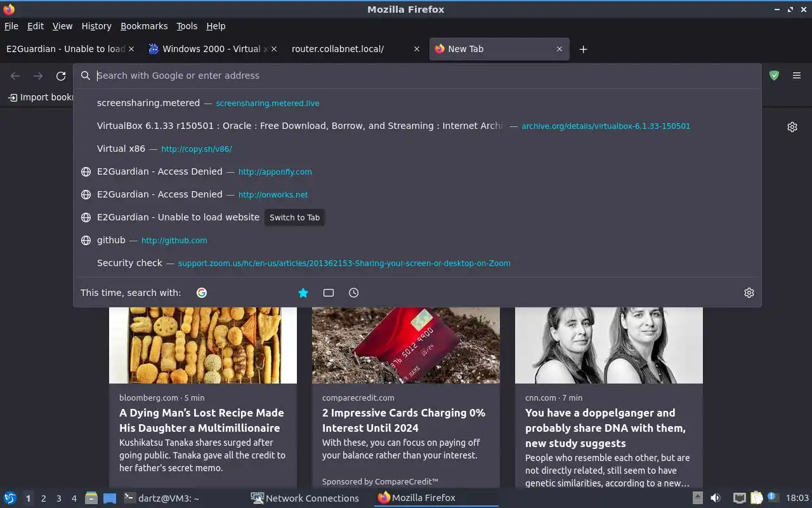Open search settings gear in dropdown
Image resolution: width=812 pixels, height=508 pixels.
coord(749,293)
